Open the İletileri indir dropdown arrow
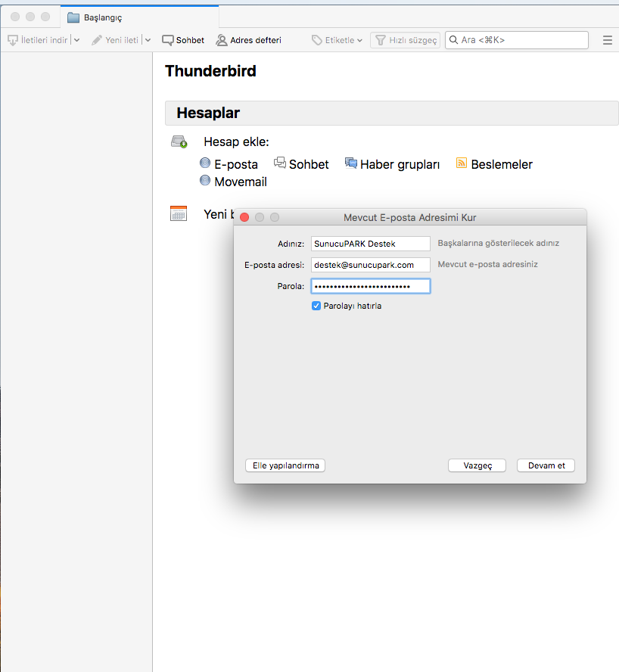Viewport: 619px width, 672px height. tap(76, 40)
